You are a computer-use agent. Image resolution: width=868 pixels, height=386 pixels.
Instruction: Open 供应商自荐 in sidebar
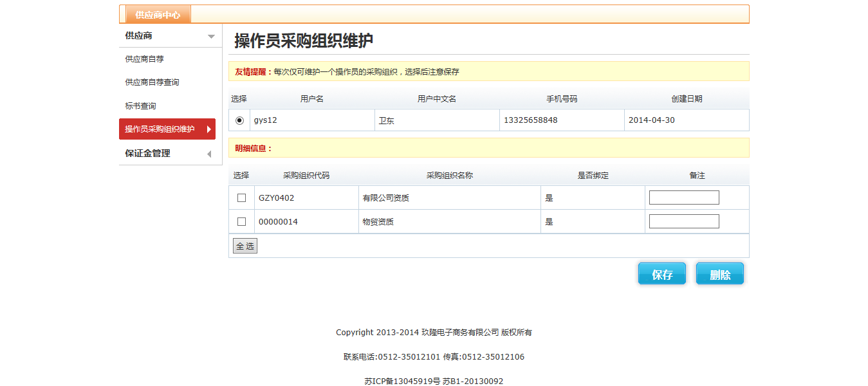point(145,59)
